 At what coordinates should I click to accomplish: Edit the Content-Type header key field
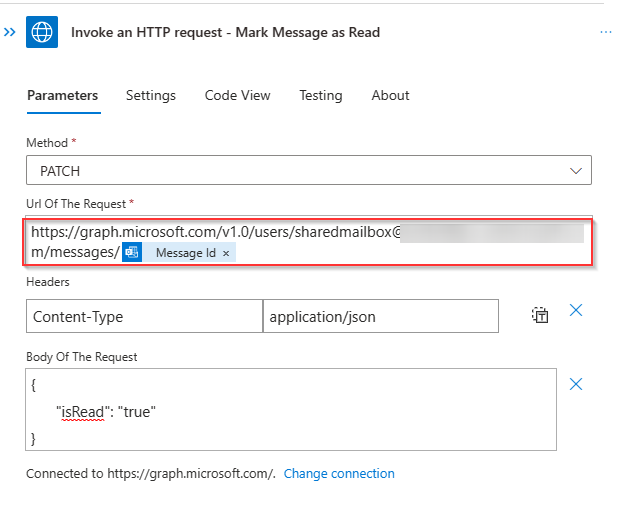pos(144,316)
